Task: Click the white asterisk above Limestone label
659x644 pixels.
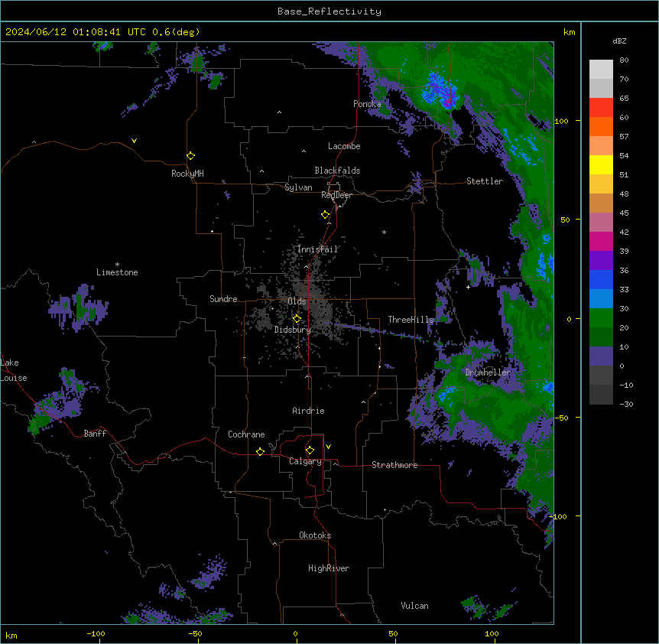Action: pos(117,265)
